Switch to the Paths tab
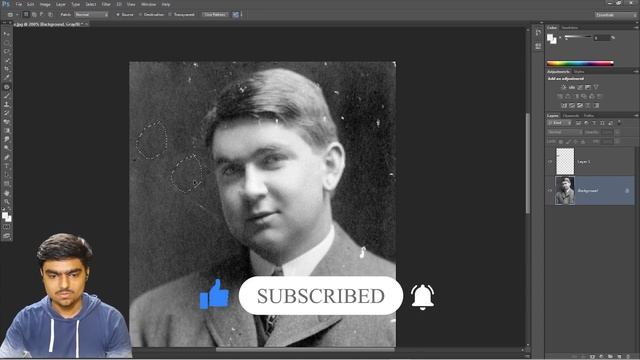The width and height of the screenshot is (640, 360). click(x=589, y=116)
